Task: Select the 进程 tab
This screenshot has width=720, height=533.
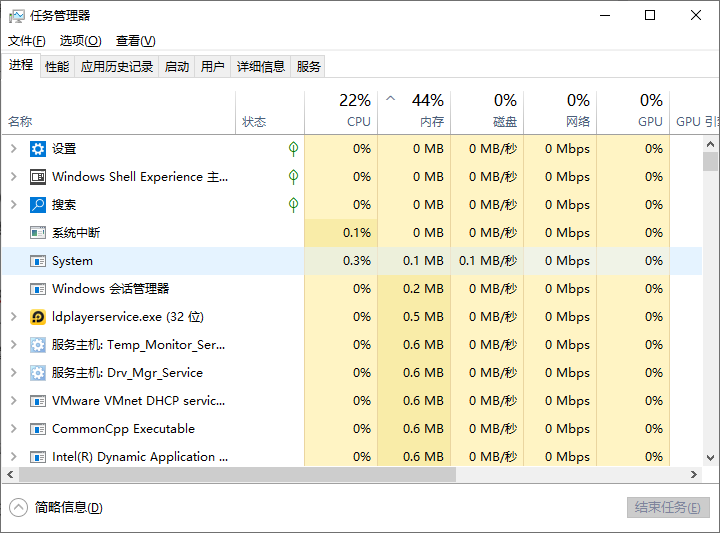Action: click(x=21, y=65)
